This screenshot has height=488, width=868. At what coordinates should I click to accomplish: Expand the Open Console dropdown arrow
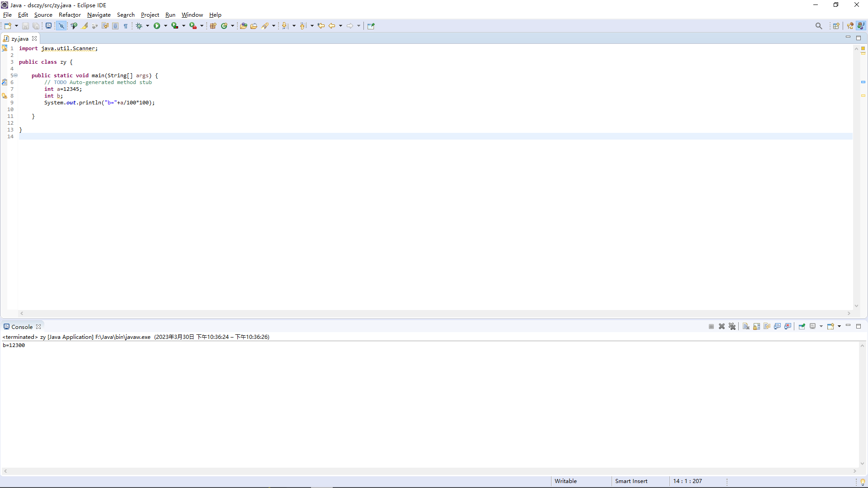[839, 326]
